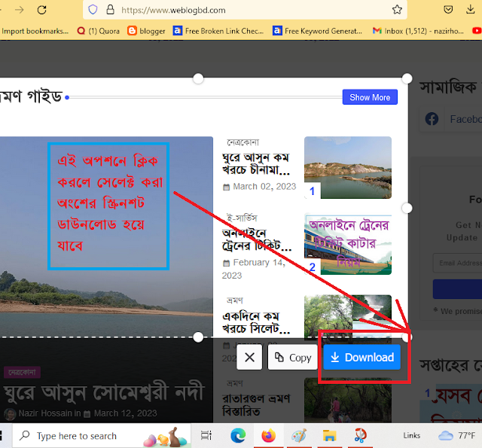Screen dimensions: 482x448
Task: Click the Email Address input field
Action: pyautogui.click(x=457, y=263)
